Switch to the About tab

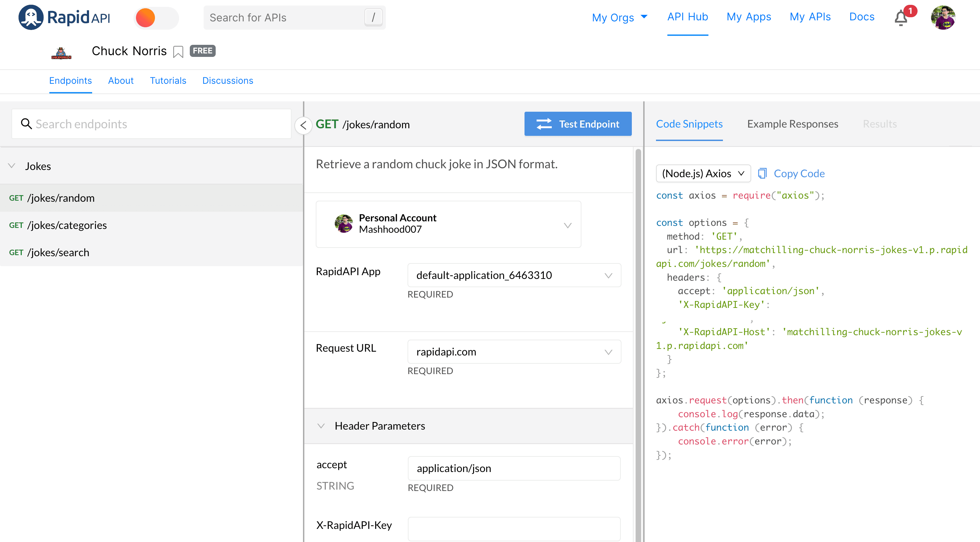tap(120, 81)
